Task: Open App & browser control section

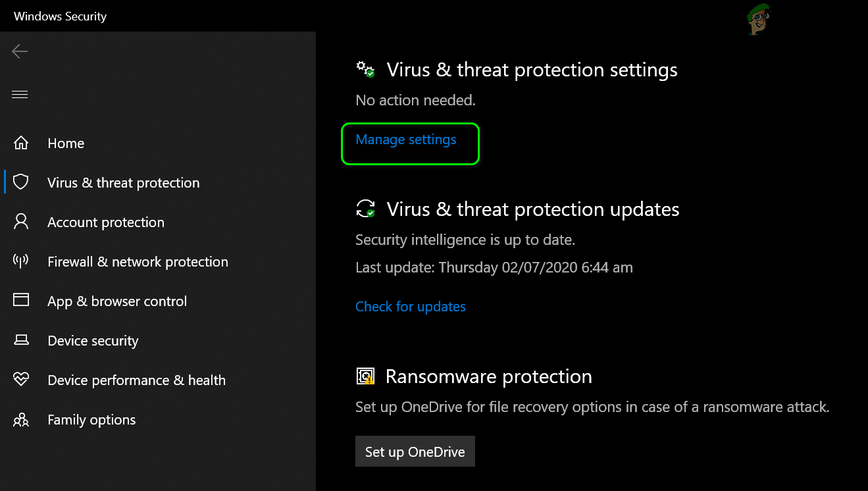Action: 117,301
